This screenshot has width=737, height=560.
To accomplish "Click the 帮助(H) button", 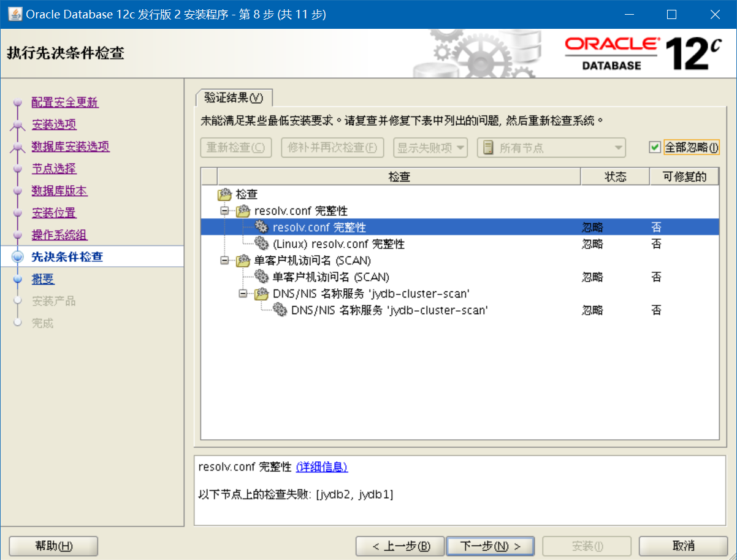I will 54,546.
